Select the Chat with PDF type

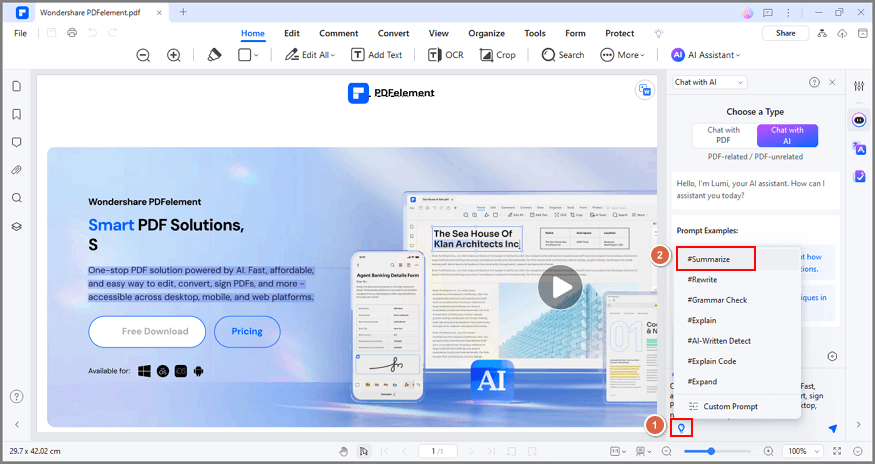pyautogui.click(x=724, y=135)
